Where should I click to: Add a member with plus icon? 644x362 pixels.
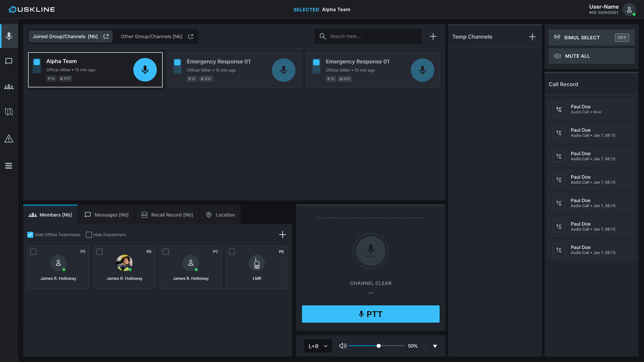(x=282, y=235)
